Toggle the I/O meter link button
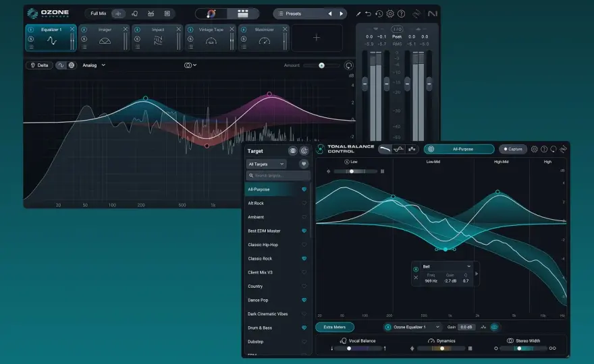Screen dimensions: 594x364 [397, 29]
